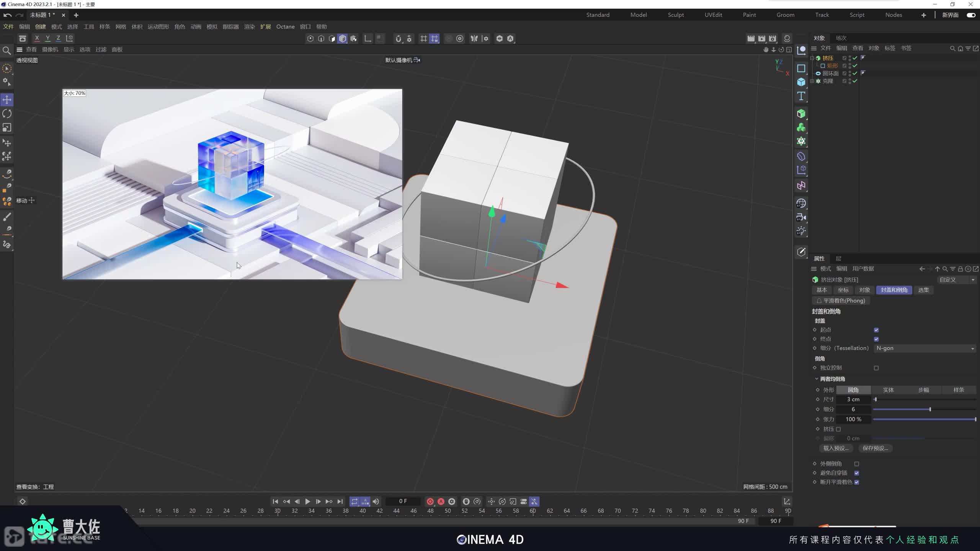This screenshot has width=980, height=551.
Task: Click the record active objects button
Action: 430,501
